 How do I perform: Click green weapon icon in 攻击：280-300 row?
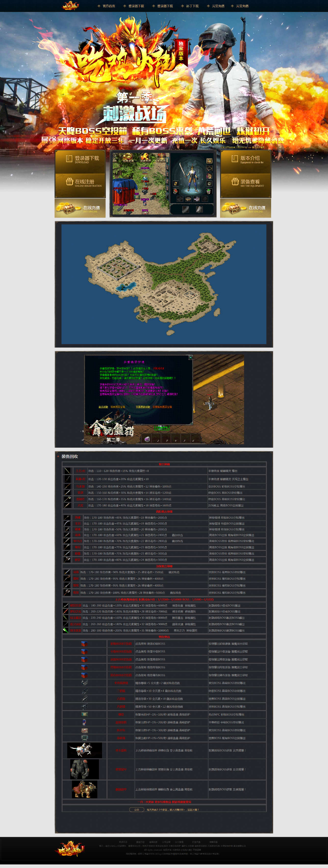pyautogui.click(x=66, y=630)
